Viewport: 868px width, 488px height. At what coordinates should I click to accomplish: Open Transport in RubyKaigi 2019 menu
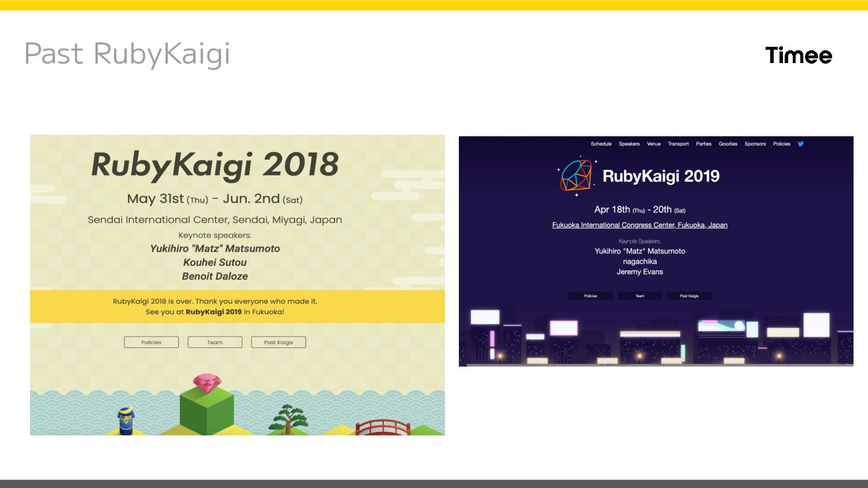678,144
